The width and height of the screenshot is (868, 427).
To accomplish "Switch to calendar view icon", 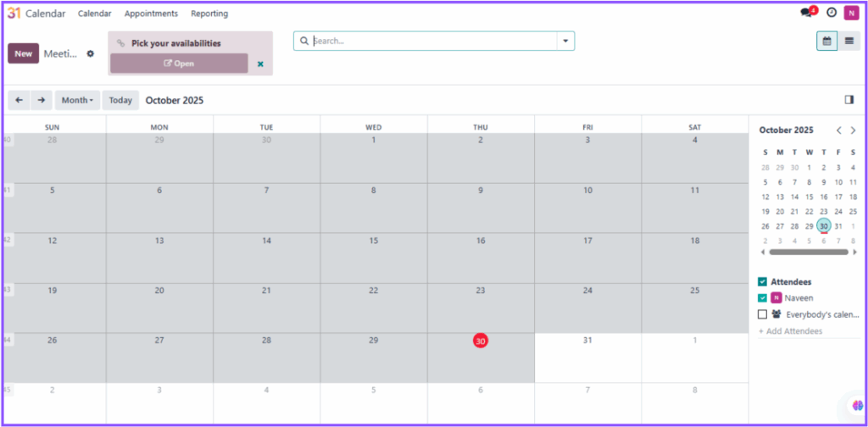I will [x=827, y=41].
